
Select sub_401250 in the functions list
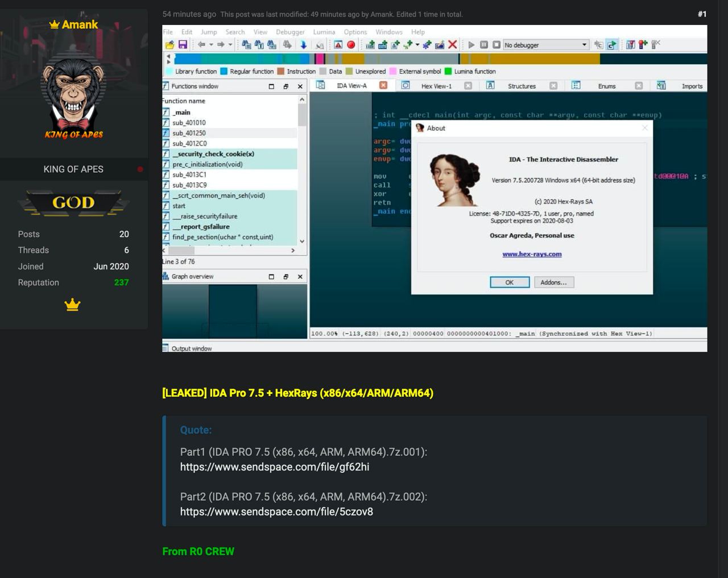(x=229, y=133)
